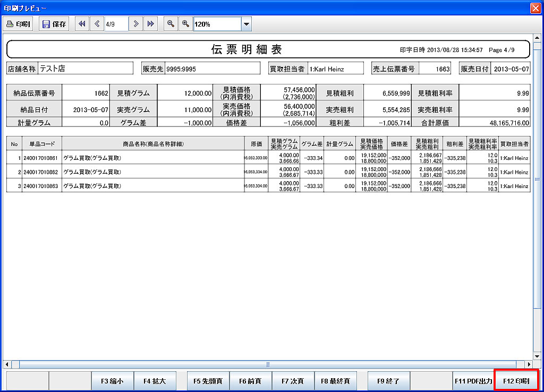The image size is (544, 392).
Task: Click the horizontal scrollbar thumb
Action: click(x=268, y=364)
